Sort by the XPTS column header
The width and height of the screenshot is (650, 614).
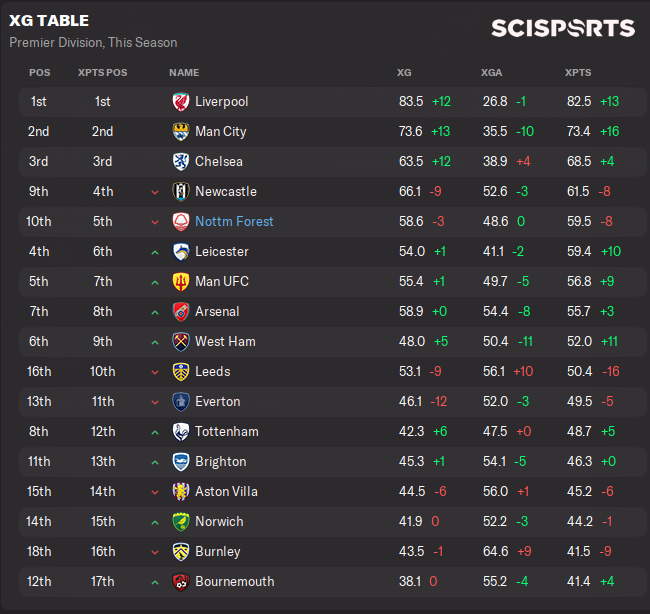[577, 73]
